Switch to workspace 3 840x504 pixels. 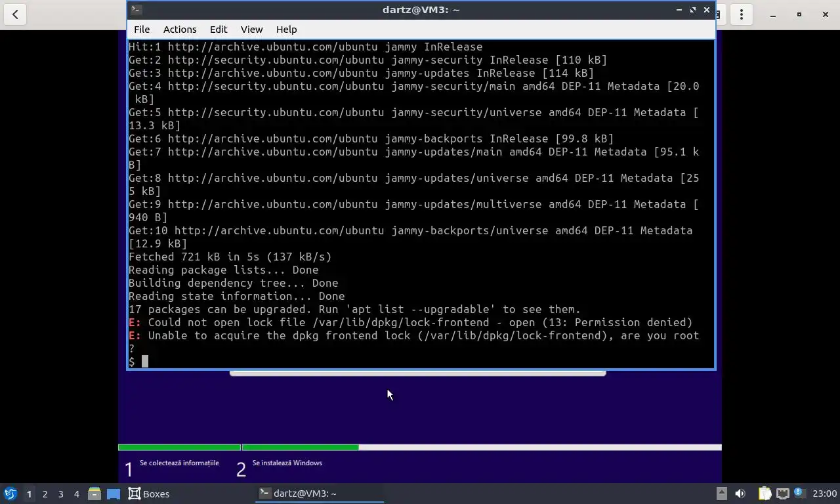tap(60, 493)
